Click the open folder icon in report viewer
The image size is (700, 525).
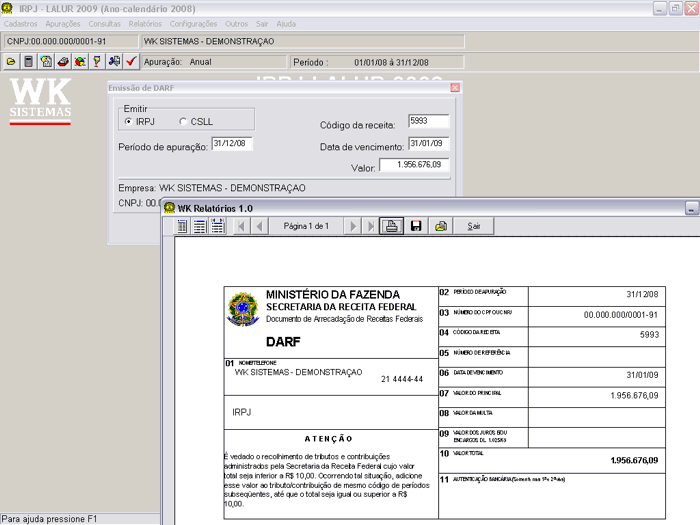[440, 227]
